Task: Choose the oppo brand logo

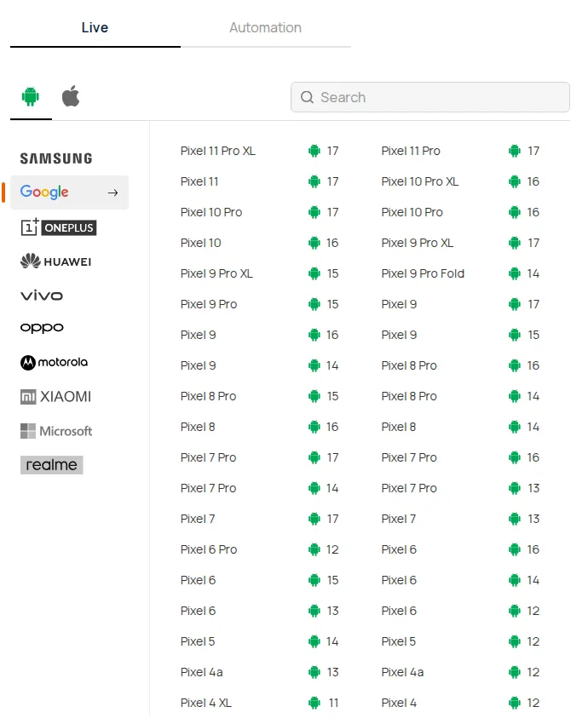Action: (42, 328)
